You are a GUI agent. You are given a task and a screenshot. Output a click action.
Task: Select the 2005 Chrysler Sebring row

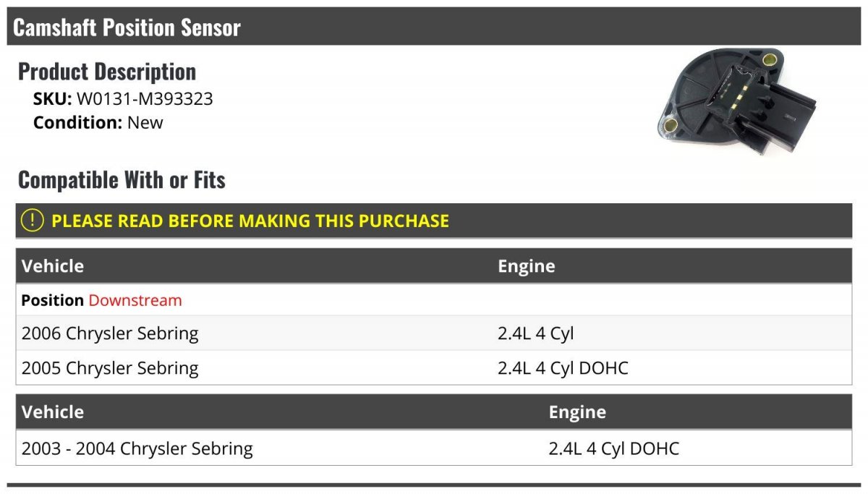[x=434, y=368]
